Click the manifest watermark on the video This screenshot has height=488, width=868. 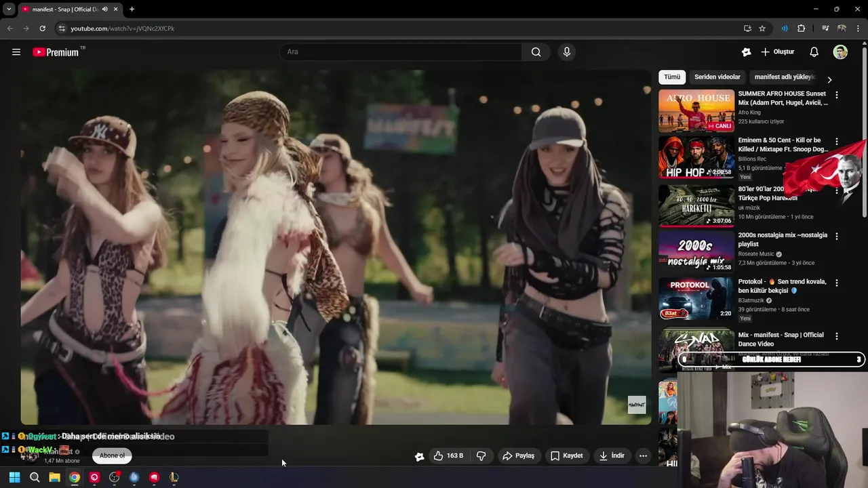(637, 405)
